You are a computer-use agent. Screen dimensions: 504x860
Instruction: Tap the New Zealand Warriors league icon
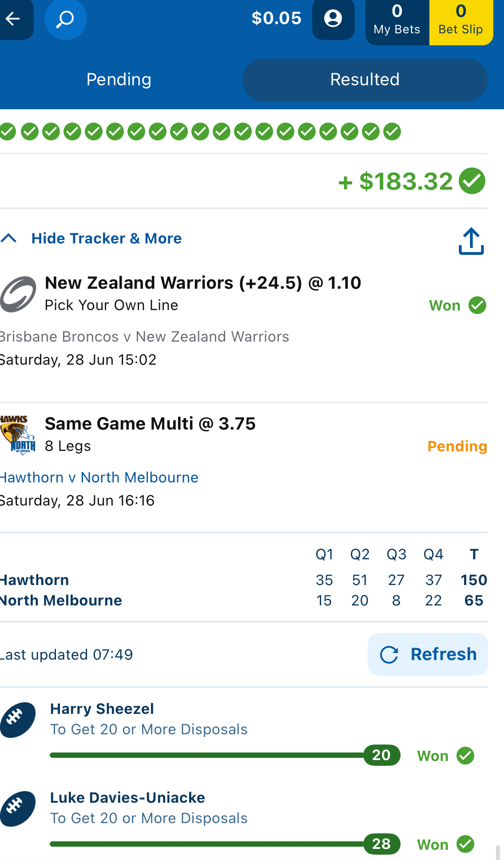(x=18, y=294)
